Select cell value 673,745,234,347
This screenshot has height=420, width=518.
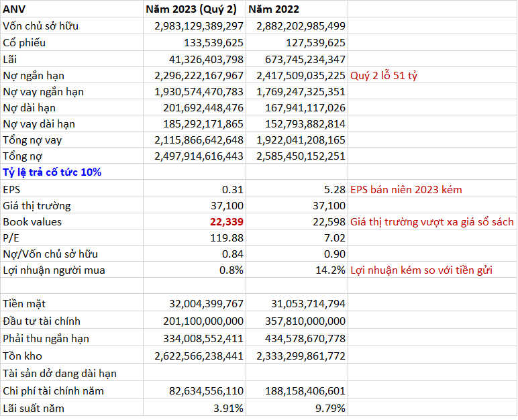coord(305,60)
